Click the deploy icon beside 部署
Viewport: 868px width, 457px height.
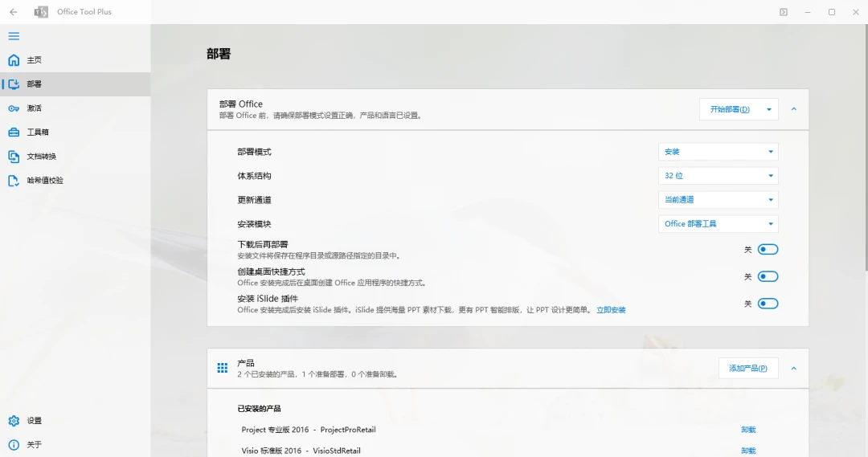coord(14,84)
